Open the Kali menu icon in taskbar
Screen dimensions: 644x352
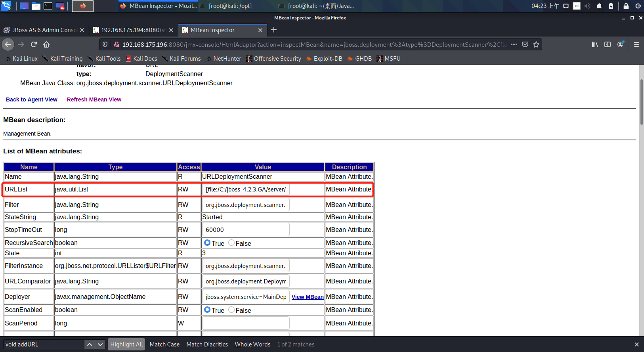tap(6, 6)
